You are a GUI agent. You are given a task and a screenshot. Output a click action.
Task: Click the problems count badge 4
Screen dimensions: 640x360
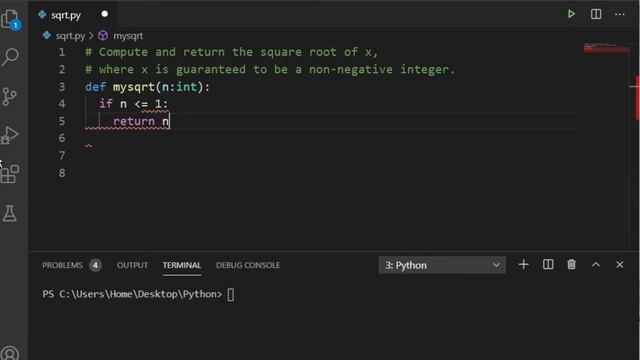coord(95,265)
